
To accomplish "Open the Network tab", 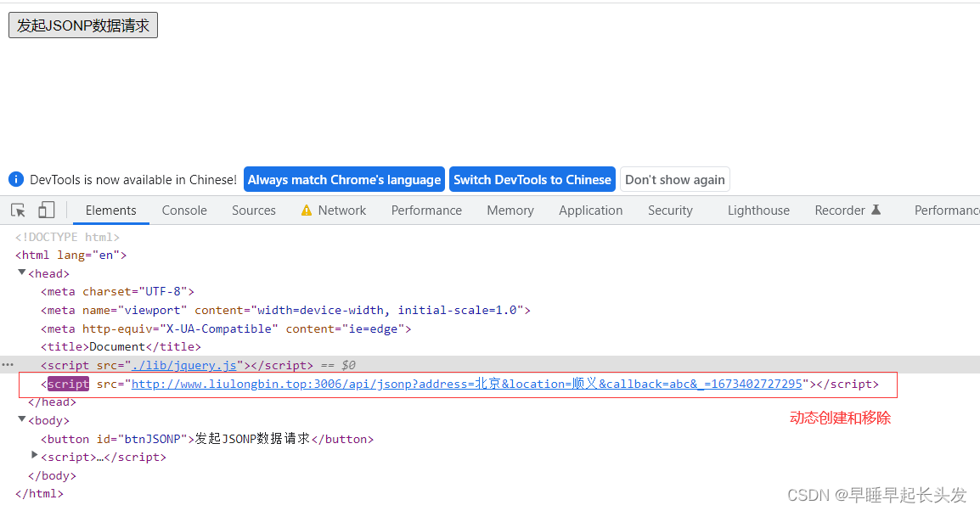I will coord(342,211).
